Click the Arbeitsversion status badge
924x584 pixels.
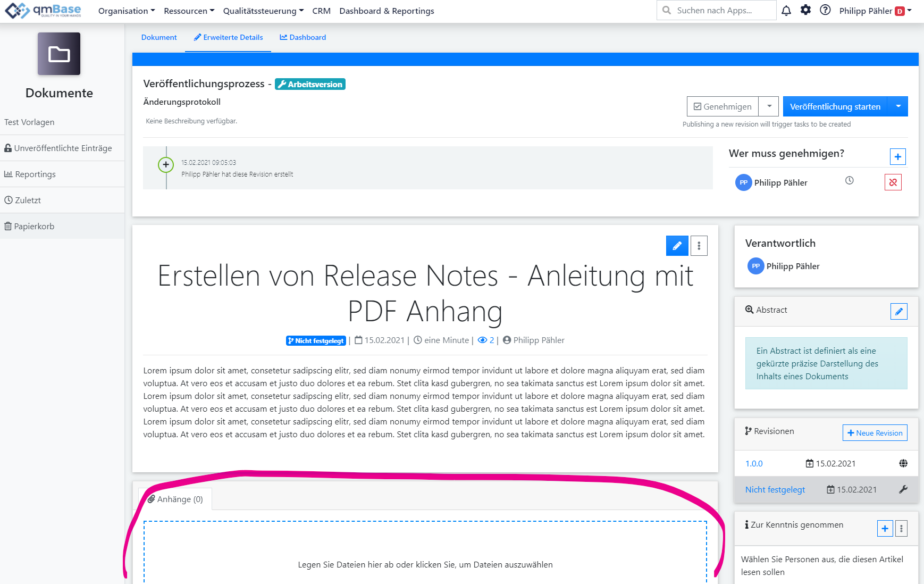click(x=310, y=84)
